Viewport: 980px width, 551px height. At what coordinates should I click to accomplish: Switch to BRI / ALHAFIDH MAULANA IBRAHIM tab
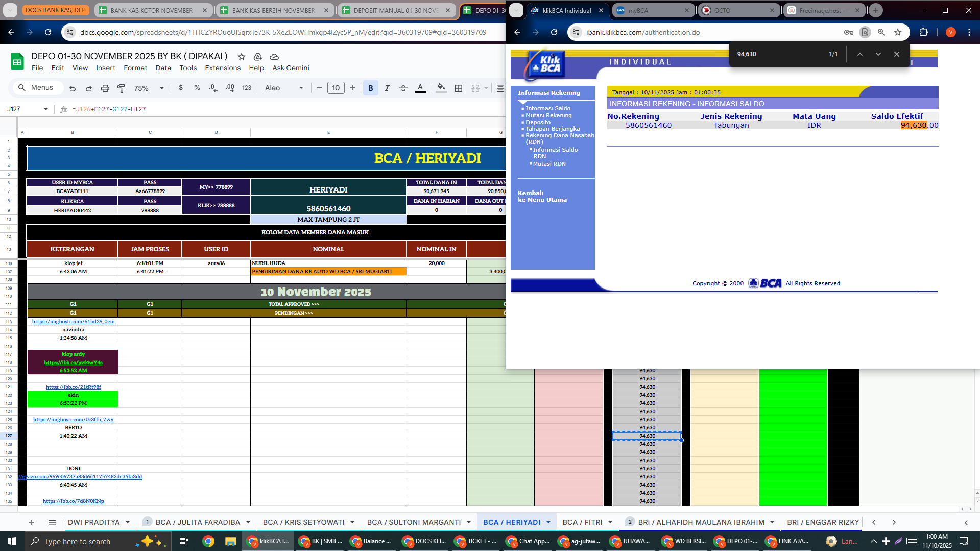pyautogui.click(x=701, y=522)
